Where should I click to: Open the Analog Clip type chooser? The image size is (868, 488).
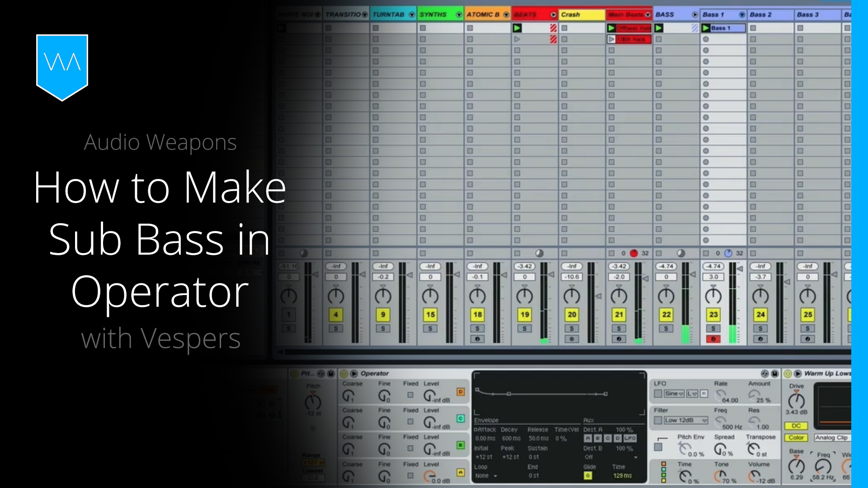pos(832,438)
